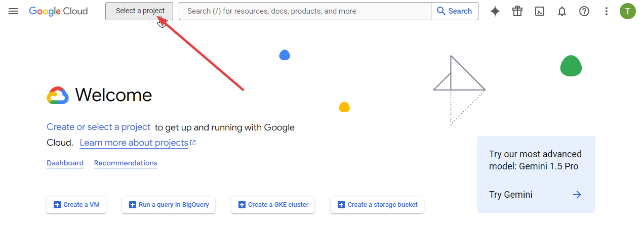
Task: Click the Google Cloud logo
Action: coord(58,11)
